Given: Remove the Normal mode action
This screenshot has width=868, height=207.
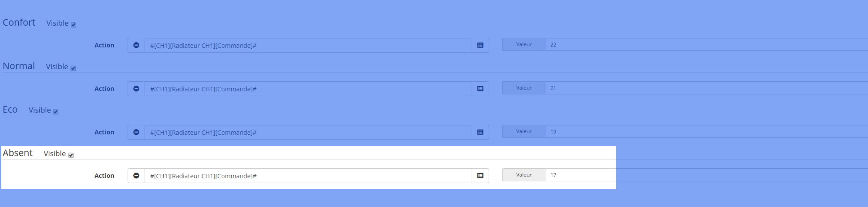Looking at the screenshot, I should [x=136, y=89].
